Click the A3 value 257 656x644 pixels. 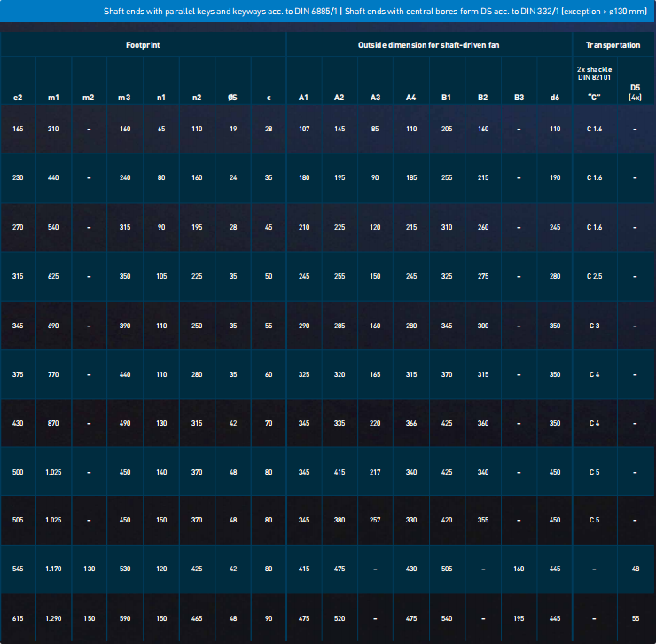pyautogui.click(x=375, y=520)
